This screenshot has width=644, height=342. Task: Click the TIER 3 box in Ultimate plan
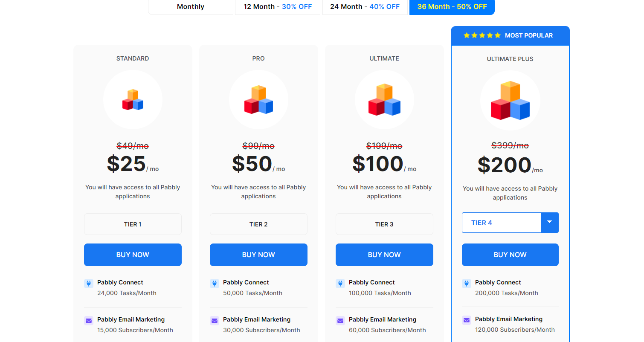[x=384, y=224]
